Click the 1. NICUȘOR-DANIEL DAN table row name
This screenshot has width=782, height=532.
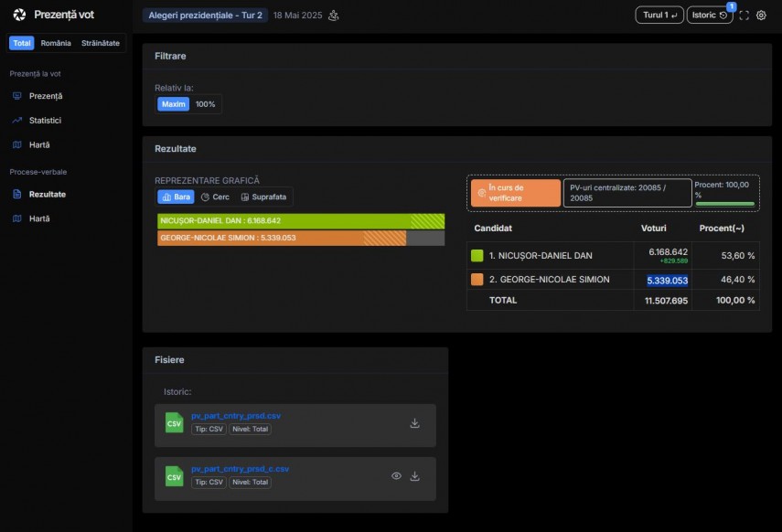(541, 256)
